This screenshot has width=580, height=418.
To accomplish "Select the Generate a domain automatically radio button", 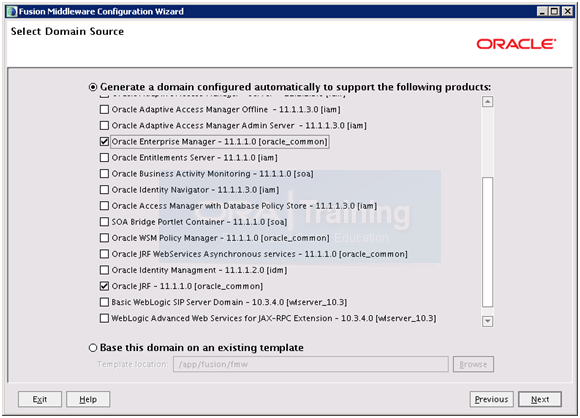I will pyautogui.click(x=93, y=87).
